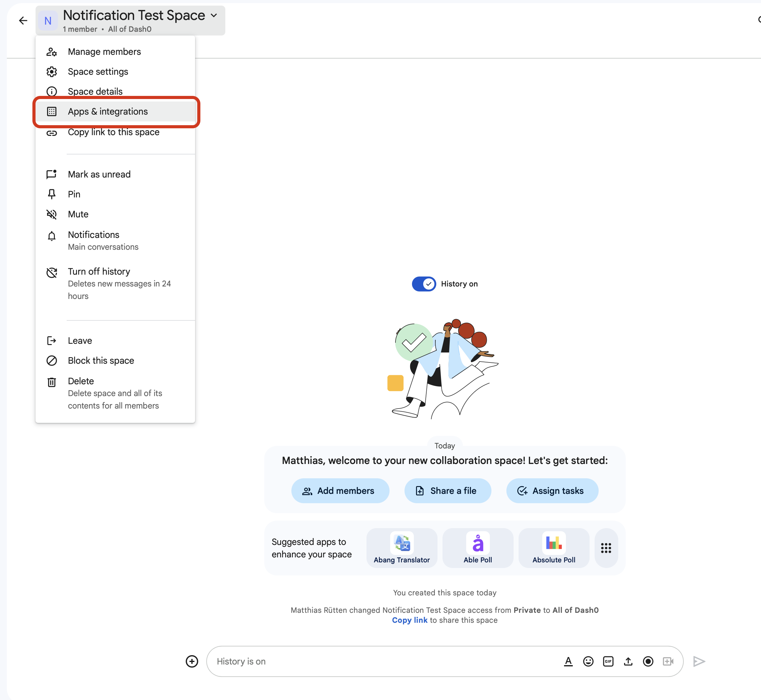This screenshot has width=761, height=700.
Task: Click the GIF icon in composer
Action: point(608,661)
